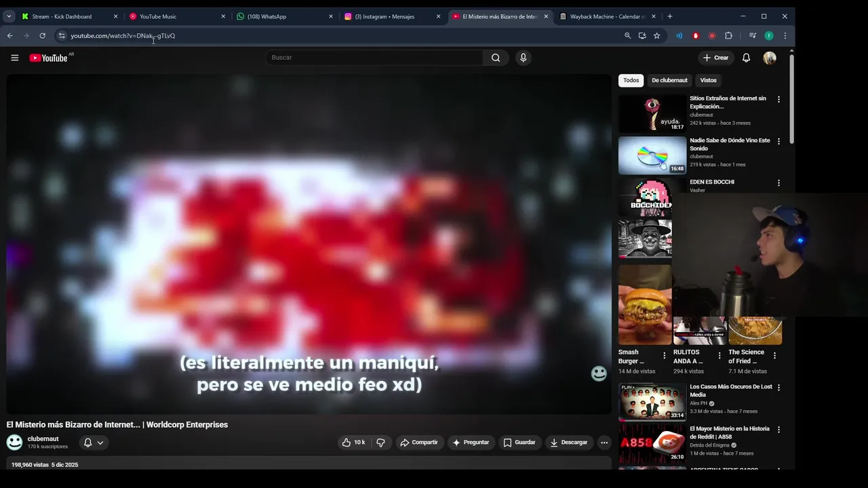Click the Descargar button
The width and height of the screenshot is (868, 488).
(x=569, y=443)
